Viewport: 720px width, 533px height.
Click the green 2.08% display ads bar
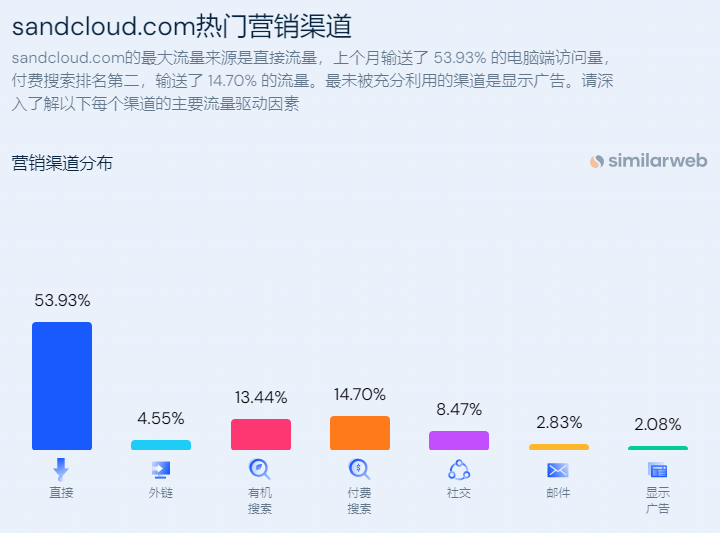pyautogui.click(x=658, y=448)
